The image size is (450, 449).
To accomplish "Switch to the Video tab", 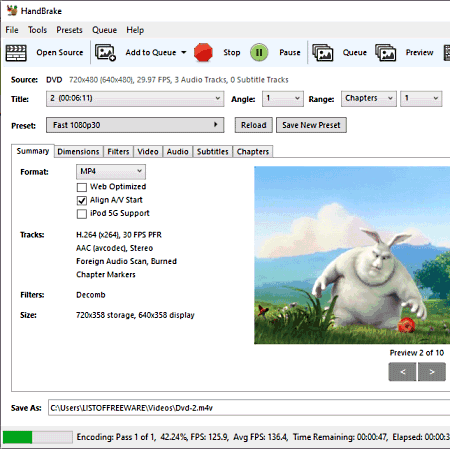I will (148, 152).
